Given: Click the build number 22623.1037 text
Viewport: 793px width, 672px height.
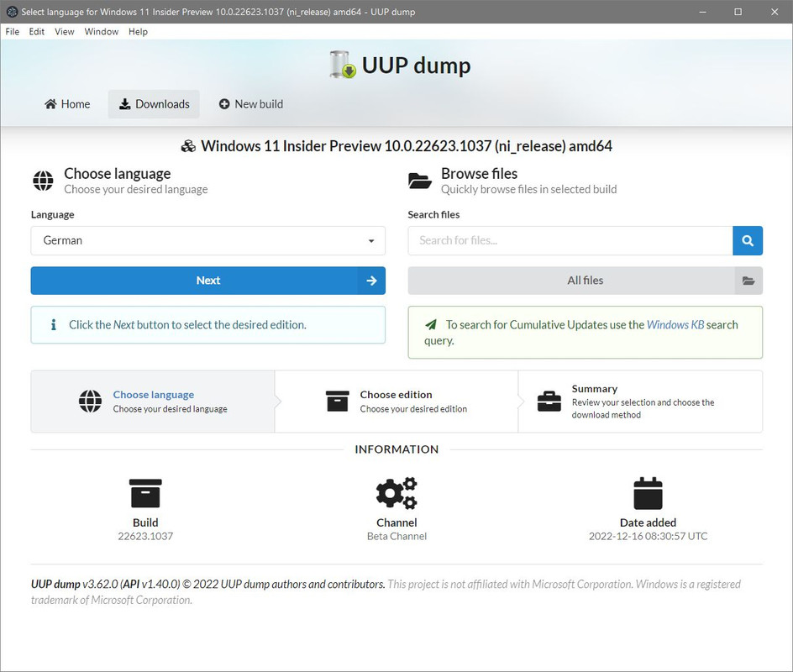Looking at the screenshot, I should point(145,537).
